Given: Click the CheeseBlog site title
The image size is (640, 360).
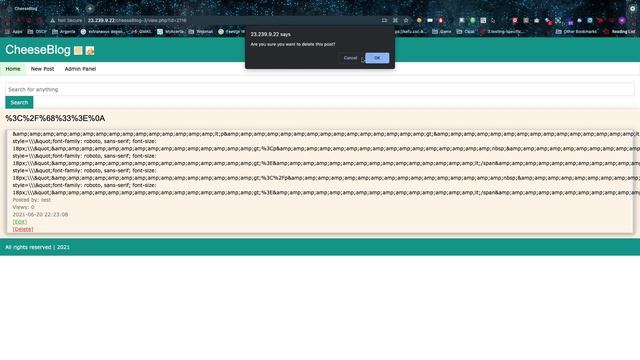Looking at the screenshot, I should (x=38, y=50).
